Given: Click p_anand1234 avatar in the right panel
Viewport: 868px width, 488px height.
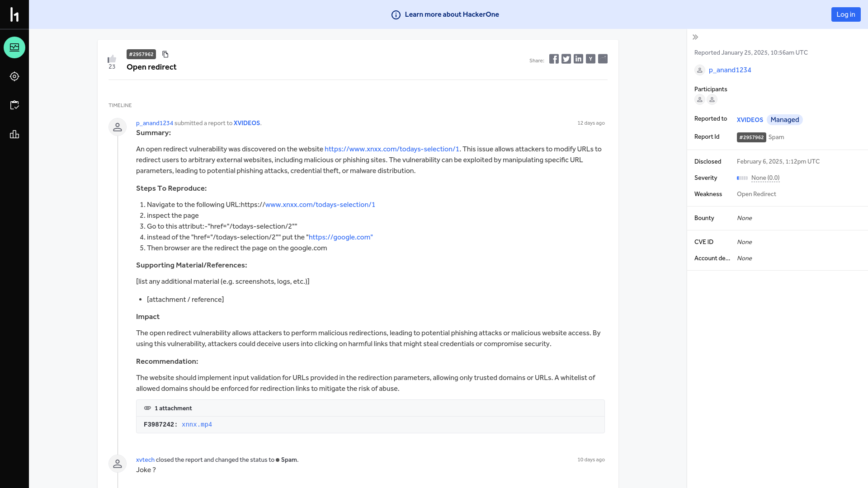Looking at the screenshot, I should 700,70.
